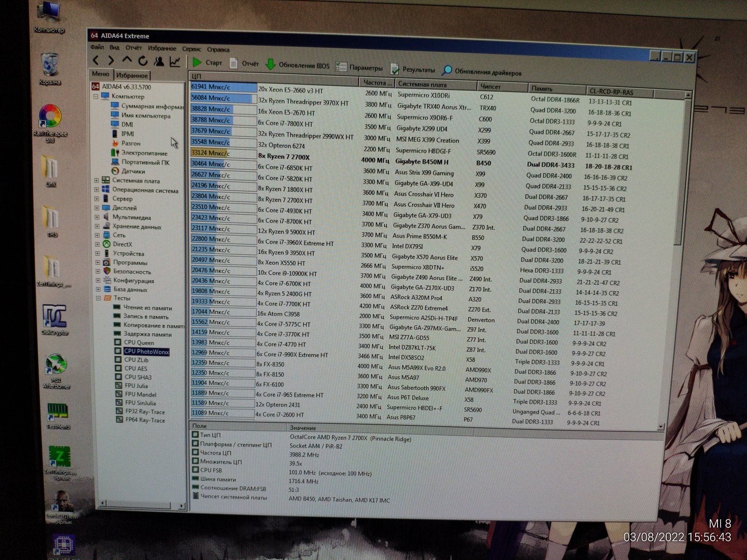Open the DiskCryptor desktop shortcut
747x560 pixels.
coord(55,320)
